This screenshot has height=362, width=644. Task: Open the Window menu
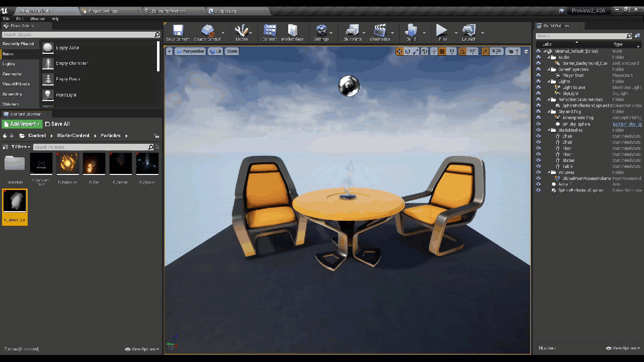coord(37,19)
